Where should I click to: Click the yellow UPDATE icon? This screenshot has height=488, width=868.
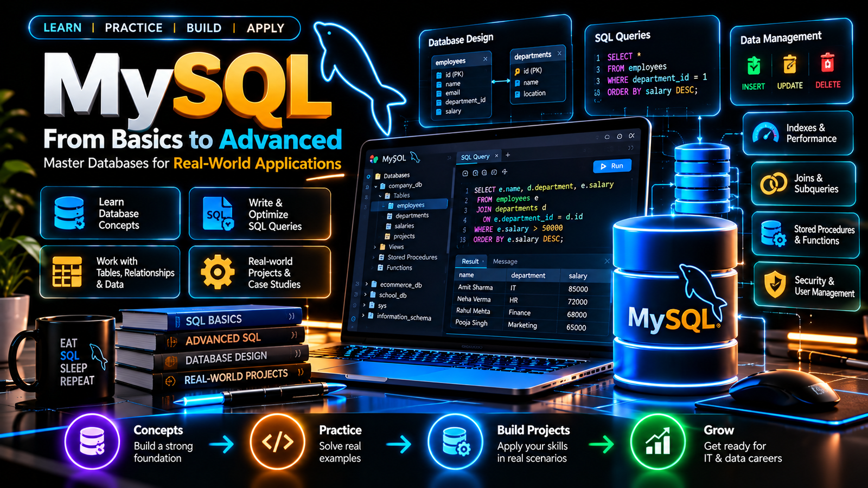(x=790, y=65)
